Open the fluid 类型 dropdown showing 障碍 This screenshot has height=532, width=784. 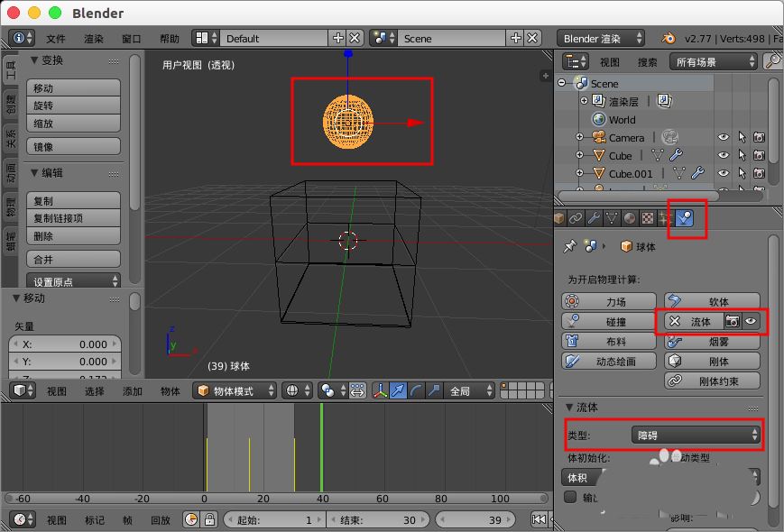point(695,435)
